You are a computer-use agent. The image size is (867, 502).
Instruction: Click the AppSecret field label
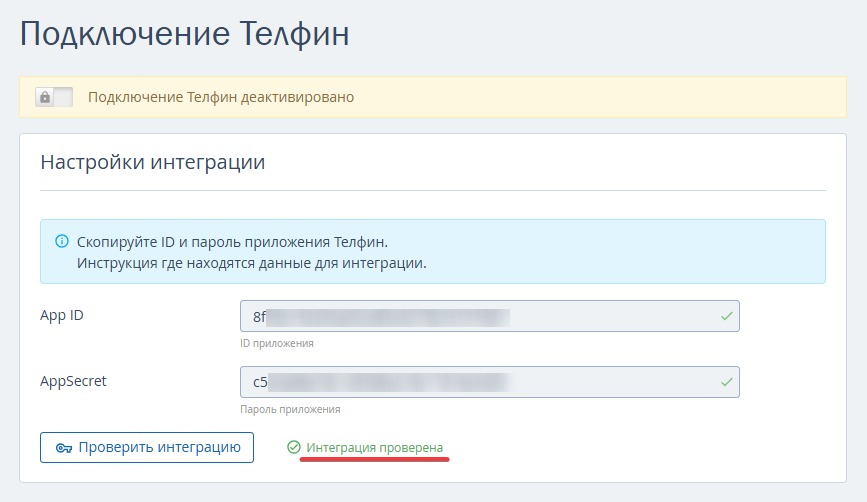73,381
